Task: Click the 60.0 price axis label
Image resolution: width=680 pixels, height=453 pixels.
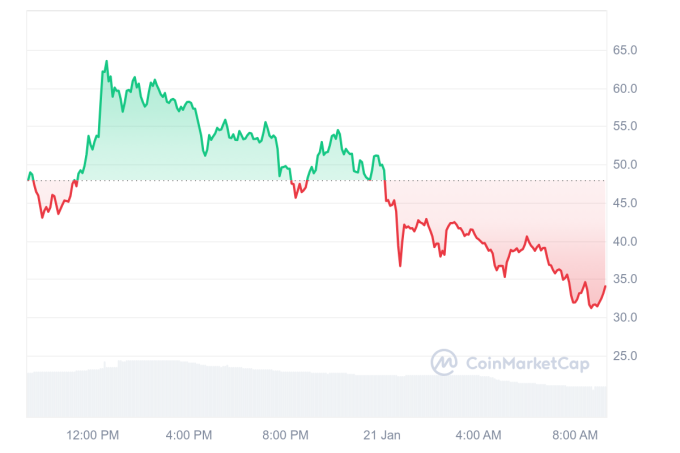Action: point(625,88)
